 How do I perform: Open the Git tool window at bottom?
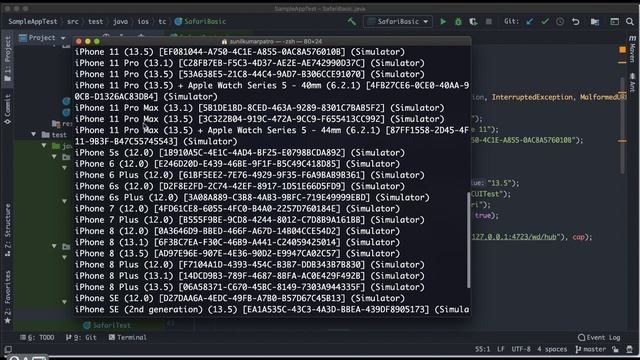pos(81,338)
